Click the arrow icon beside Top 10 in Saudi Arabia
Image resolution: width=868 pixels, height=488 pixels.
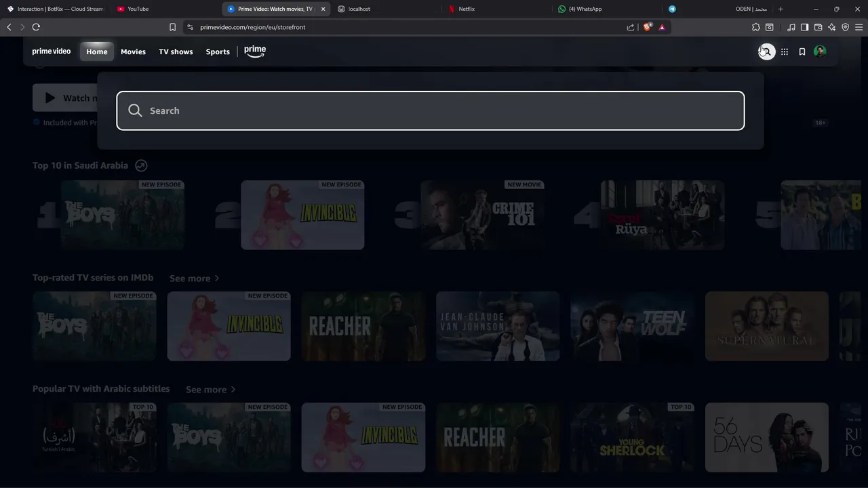141,165
